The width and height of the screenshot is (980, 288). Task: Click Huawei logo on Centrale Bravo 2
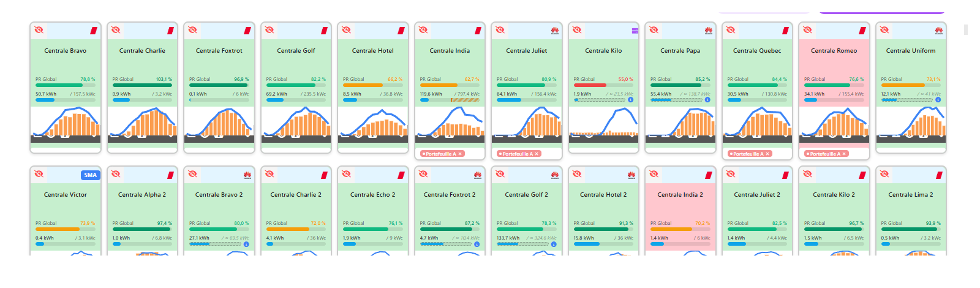coord(247,175)
